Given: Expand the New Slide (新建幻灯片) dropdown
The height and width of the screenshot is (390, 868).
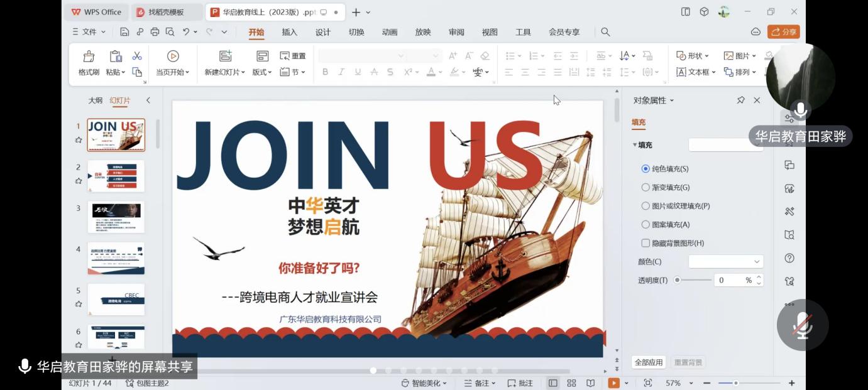Looking at the screenshot, I should [x=225, y=72].
